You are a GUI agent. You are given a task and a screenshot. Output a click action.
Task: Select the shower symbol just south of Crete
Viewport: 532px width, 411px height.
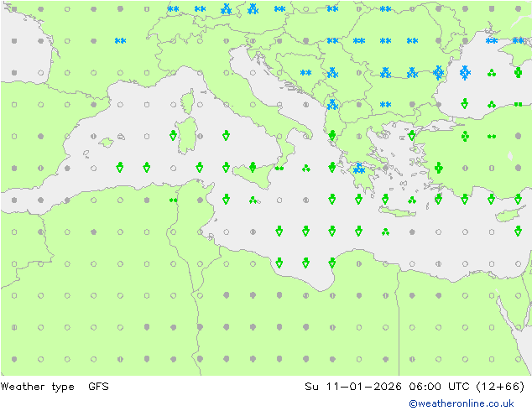coord(385,232)
